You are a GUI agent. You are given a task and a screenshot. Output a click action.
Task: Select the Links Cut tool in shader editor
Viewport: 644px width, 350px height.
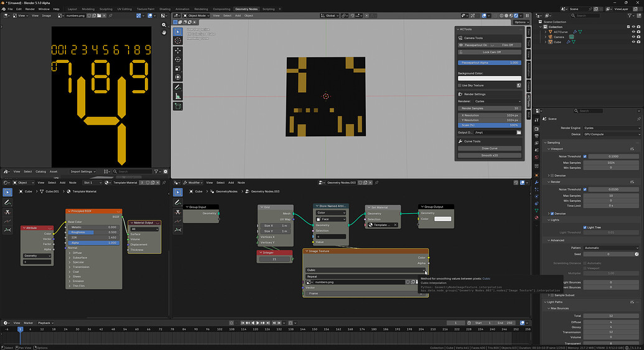click(x=7, y=212)
